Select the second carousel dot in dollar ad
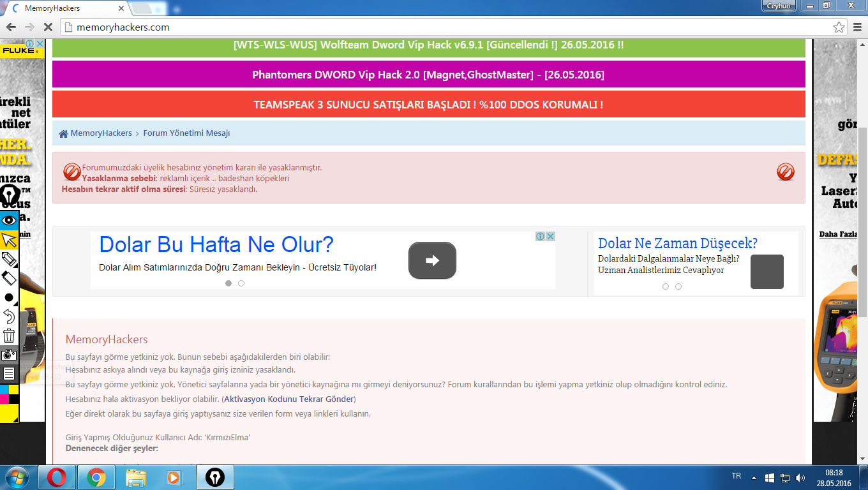The width and height of the screenshot is (868, 490). [x=241, y=283]
